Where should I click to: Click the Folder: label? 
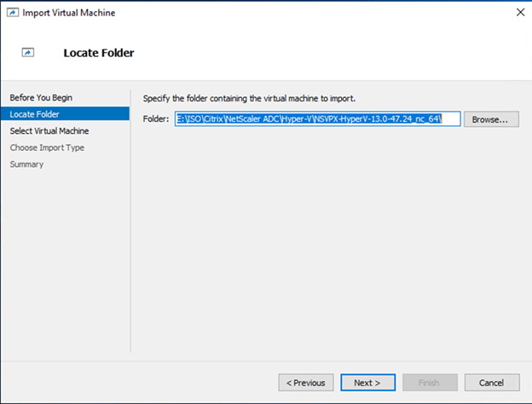coord(156,119)
